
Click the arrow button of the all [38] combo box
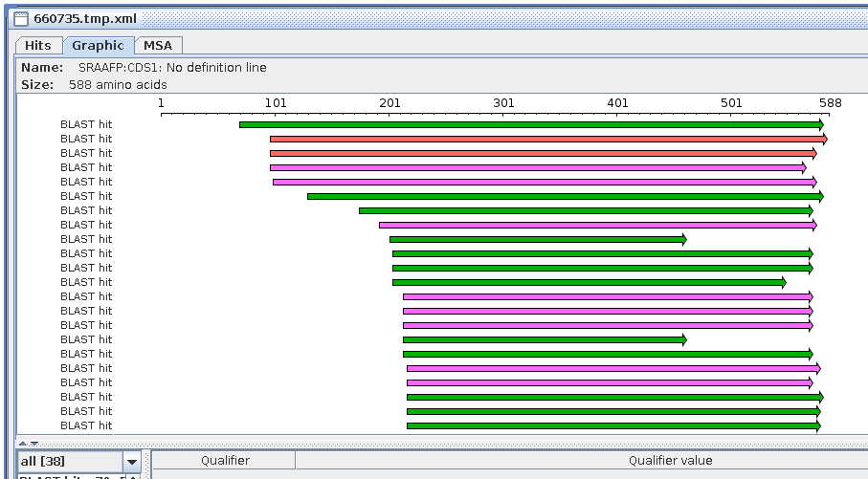(x=131, y=461)
